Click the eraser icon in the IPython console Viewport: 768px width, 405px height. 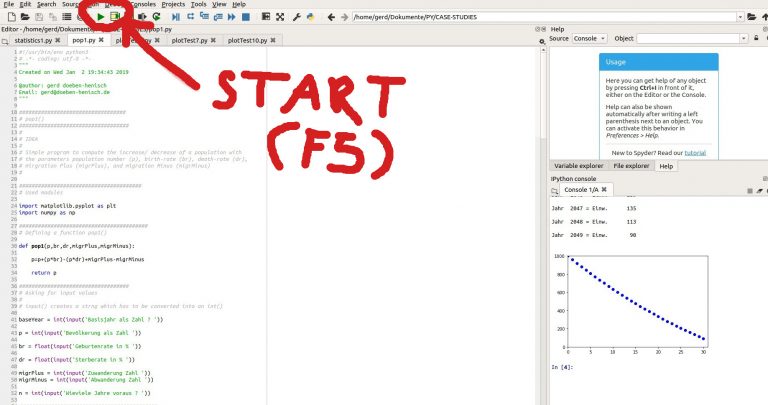[760, 191]
